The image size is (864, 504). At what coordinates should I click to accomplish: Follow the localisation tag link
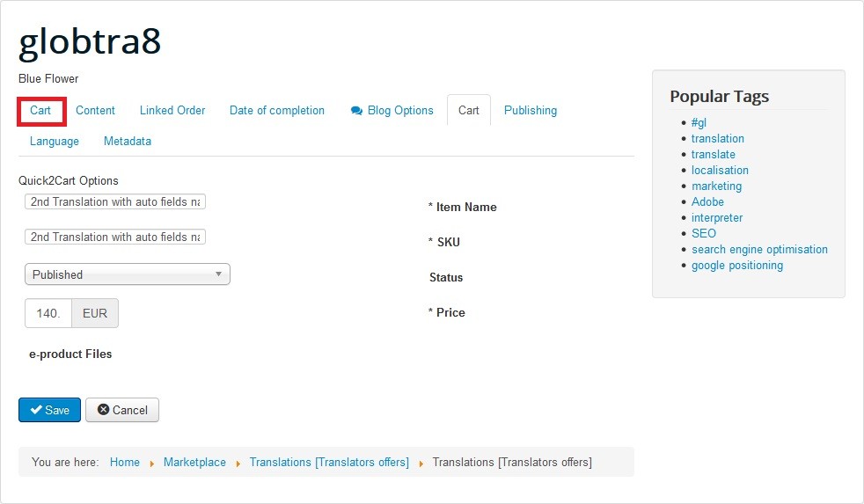[x=720, y=171]
